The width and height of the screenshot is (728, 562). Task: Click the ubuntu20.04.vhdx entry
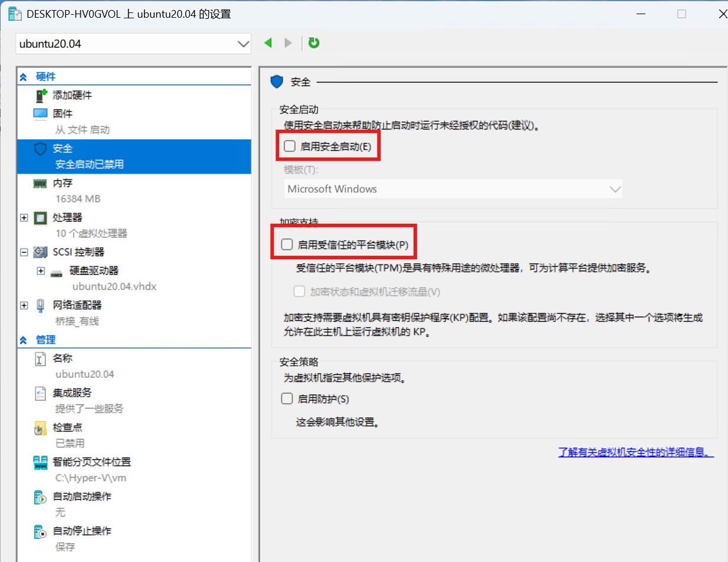click(114, 287)
